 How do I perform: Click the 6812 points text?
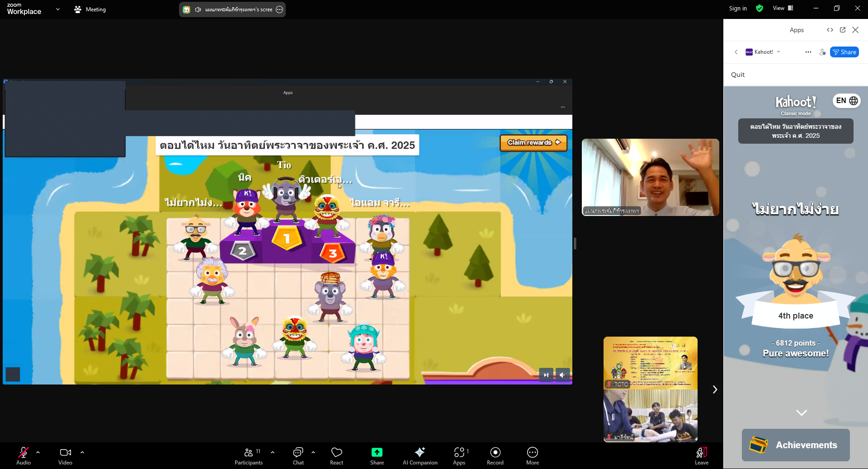point(796,343)
